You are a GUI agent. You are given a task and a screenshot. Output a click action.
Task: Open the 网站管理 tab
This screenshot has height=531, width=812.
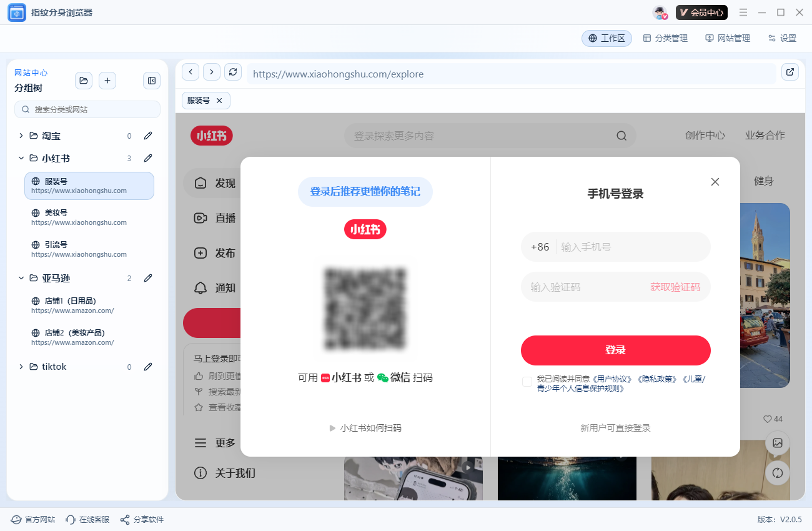click(x=728, y=38)
